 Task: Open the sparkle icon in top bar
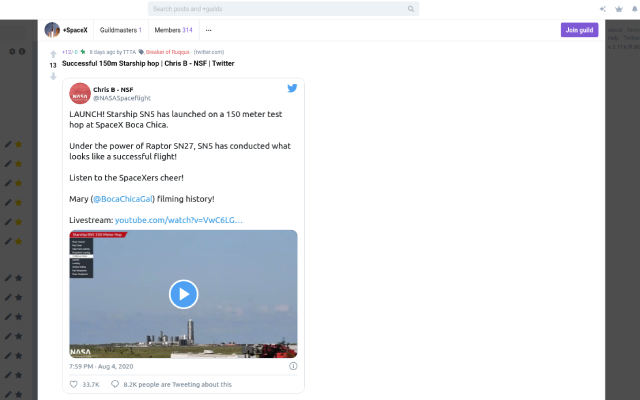click(602, 9)
